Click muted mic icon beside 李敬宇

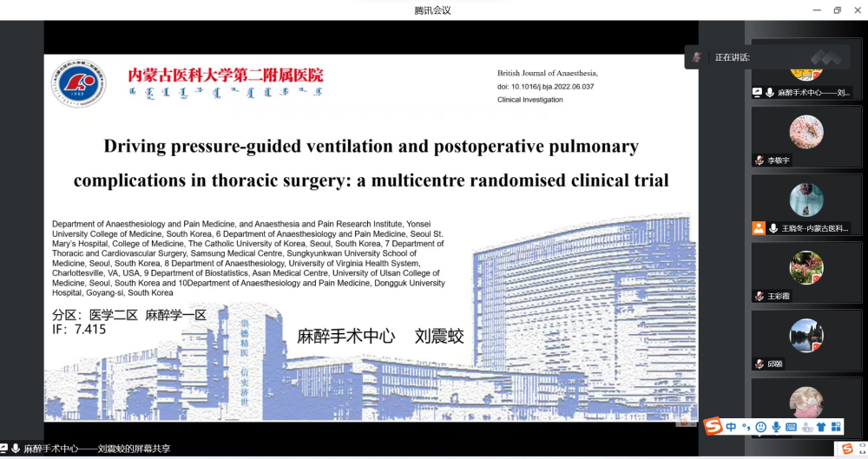click(x=759, y=161)
